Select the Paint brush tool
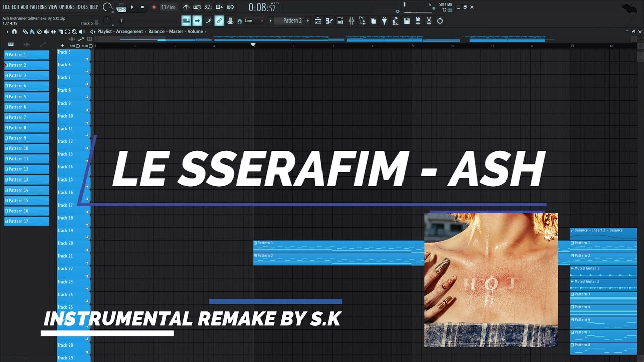The width and height of the screenshot is (644, 362). pyautogui.click(x=32, y=32)
